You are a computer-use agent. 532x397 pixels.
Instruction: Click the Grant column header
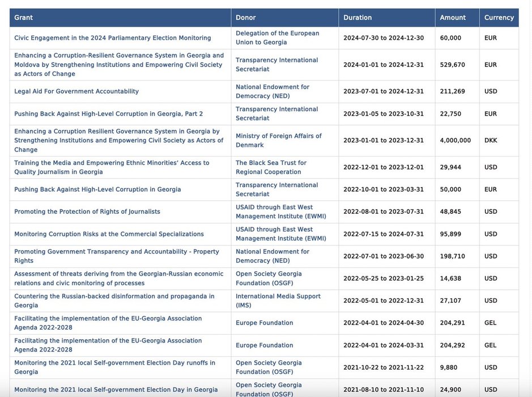24,18
